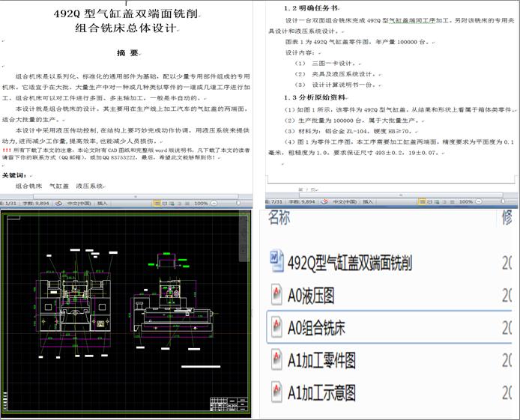
Task: Click the 名称 column header in the file list
Action: point(279,217)
